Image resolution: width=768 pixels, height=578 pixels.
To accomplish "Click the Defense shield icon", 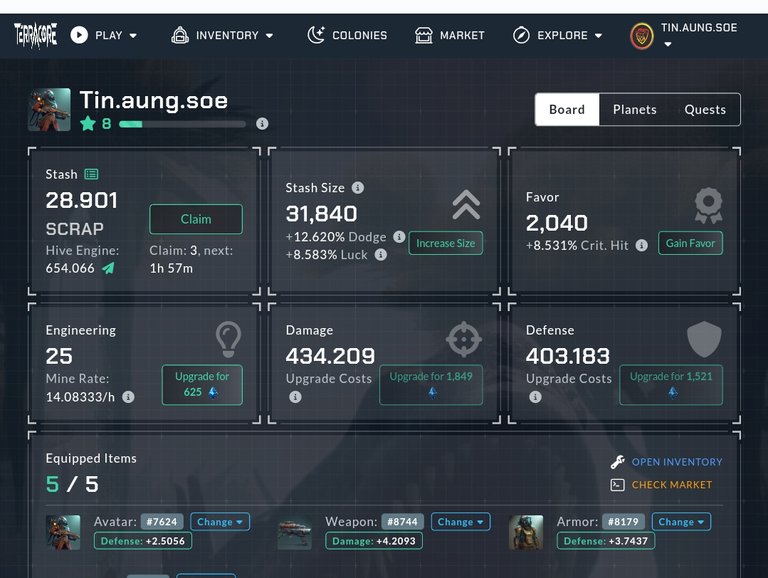I will pyautogui.click(x=704, y=339).
